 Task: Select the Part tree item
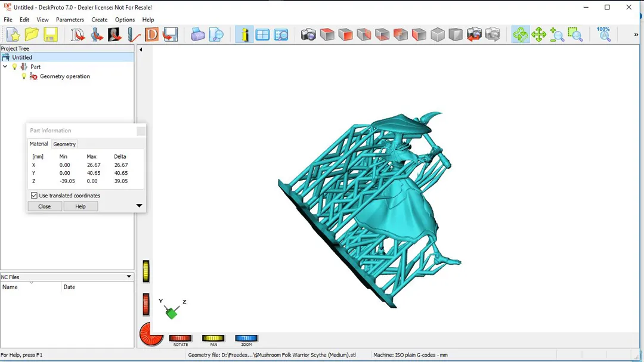click(35, 67)
